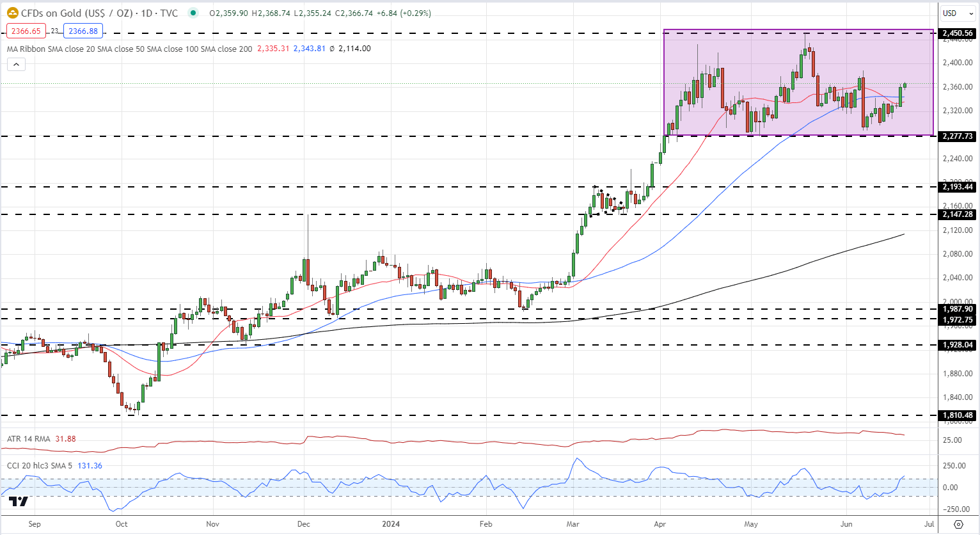Click the 2,147.28 price label
The height and width of the screenshot is (535, 980).
958,214
